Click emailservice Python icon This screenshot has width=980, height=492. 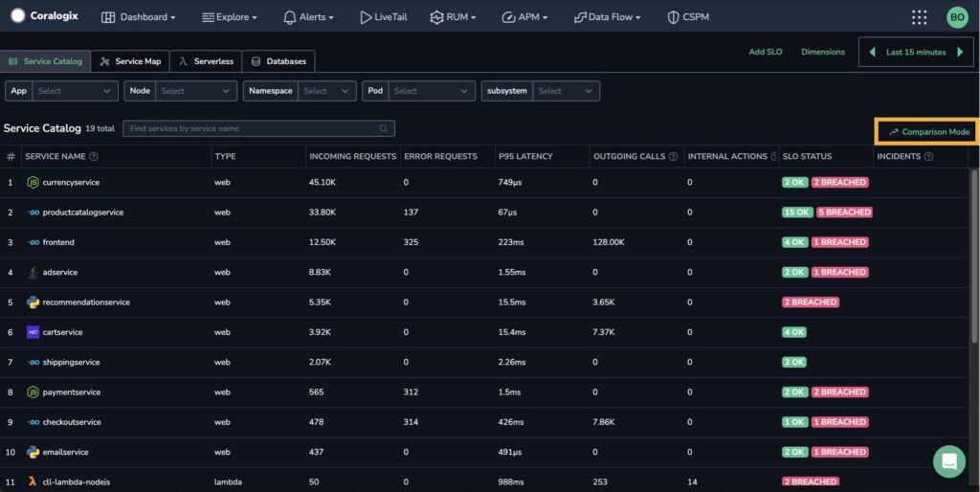[33, 452]
